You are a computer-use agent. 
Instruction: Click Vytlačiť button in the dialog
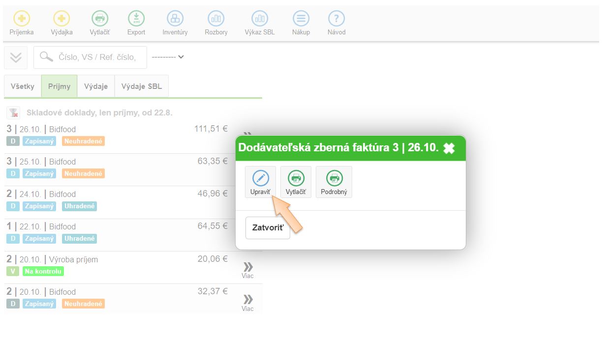click(x=296, y=182)
